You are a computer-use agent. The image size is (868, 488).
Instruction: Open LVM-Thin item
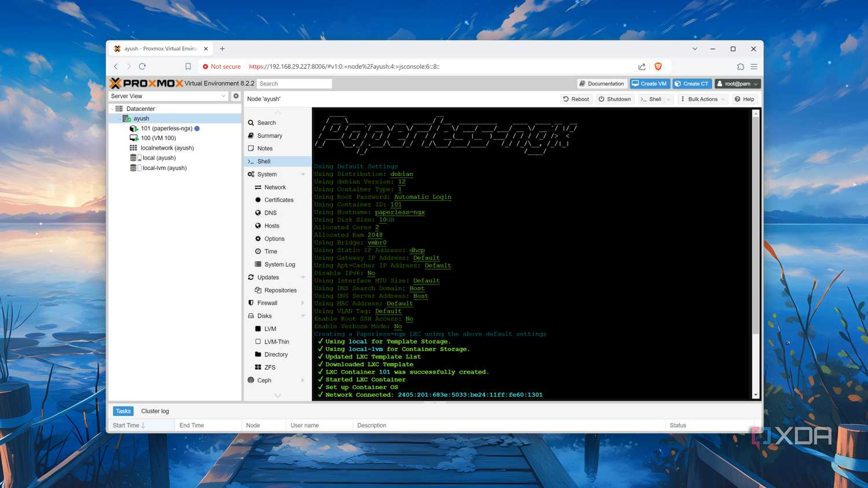pyautogui.click(x=278, y=342)
